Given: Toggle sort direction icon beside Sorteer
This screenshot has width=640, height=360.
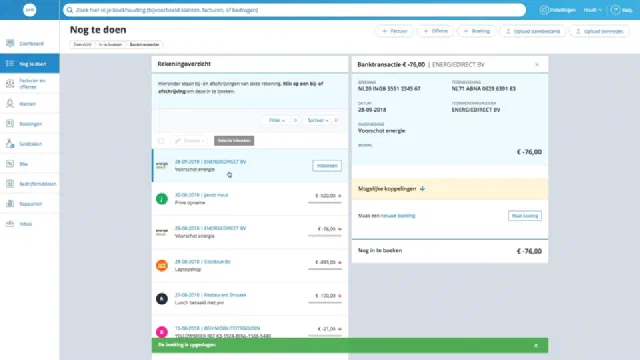Looking at the screenshot, I should click(336, 120).
